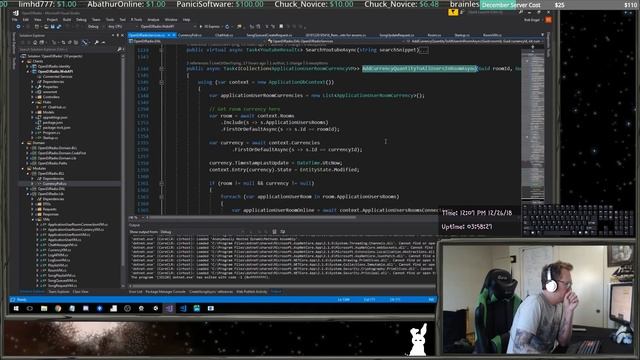Screen dimensions: 640x360
Task: Click the notifications flag icon
Action: pyautogui.click(x=453, y=13)
